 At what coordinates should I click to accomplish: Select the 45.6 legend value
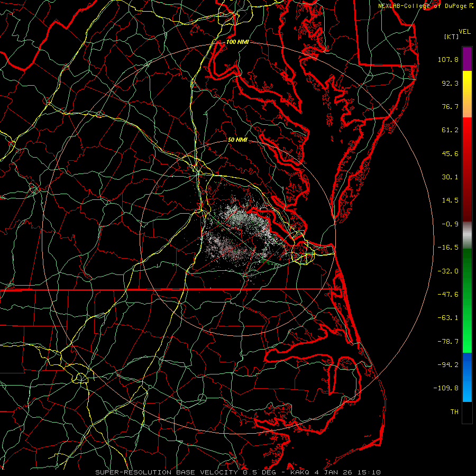click(450, 153)
